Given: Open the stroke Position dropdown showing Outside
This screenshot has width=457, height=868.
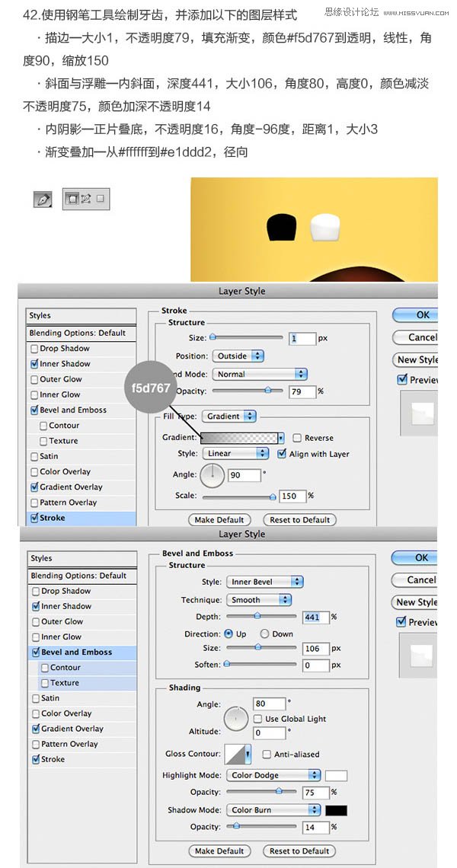Looking at the screenshot, I should 238,356.
